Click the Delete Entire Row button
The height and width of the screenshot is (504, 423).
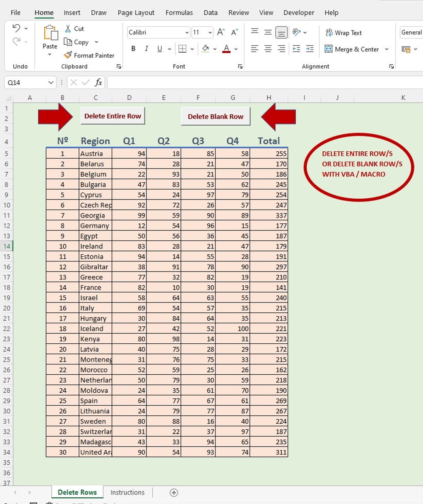click(x=112, y=116)
